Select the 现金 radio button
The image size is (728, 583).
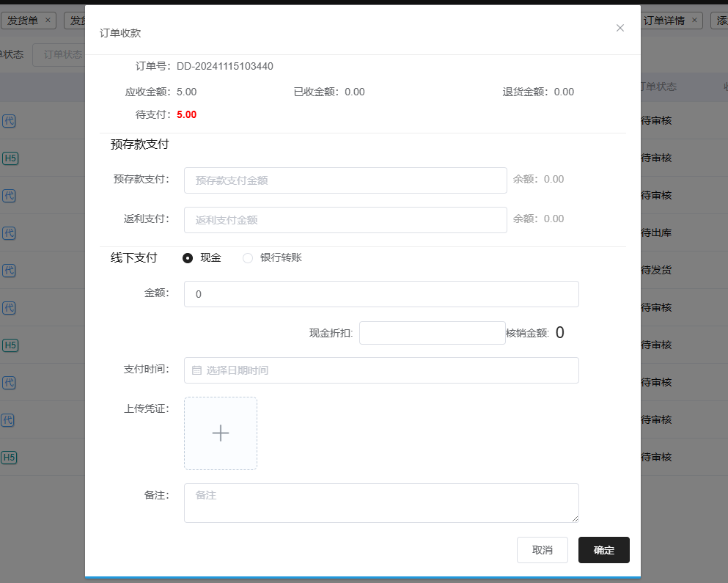[x=188, y=258]
